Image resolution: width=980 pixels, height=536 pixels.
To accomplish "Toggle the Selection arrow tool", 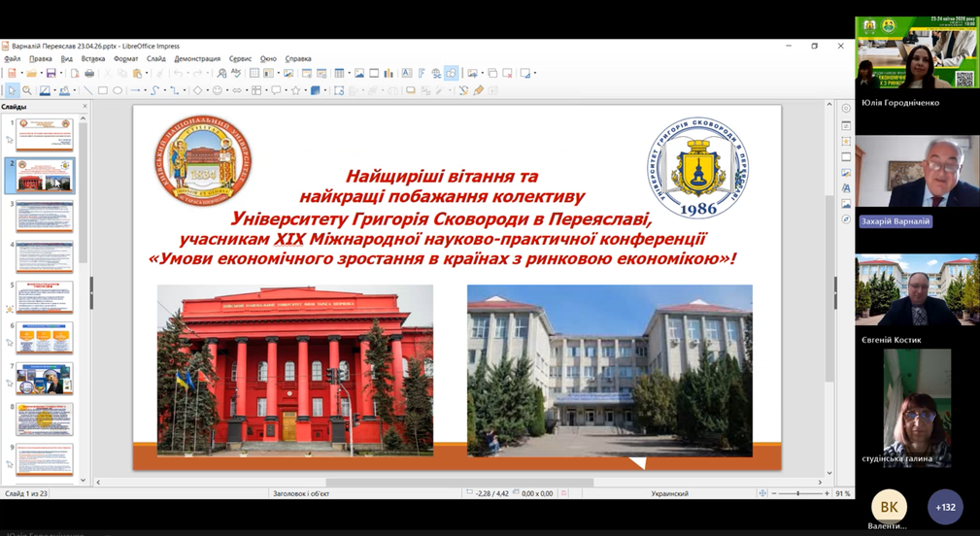I will tap(12, 90).
